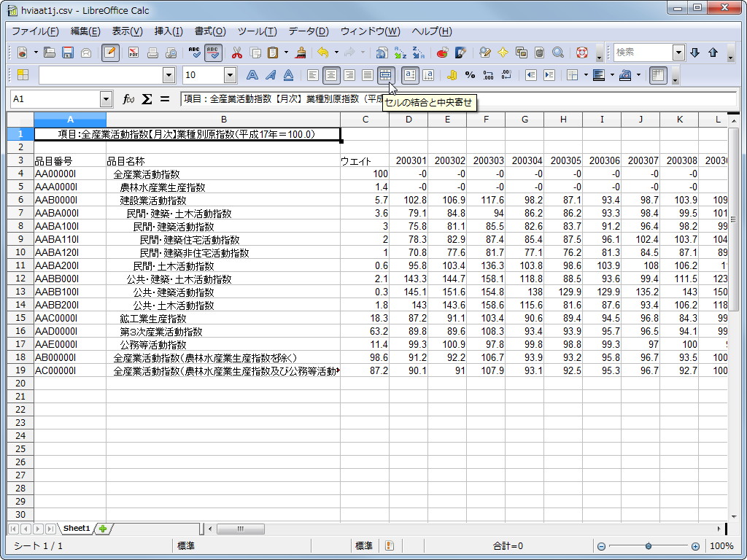
Task: Click the Save document floppy icon
Action: coord(68,52)
